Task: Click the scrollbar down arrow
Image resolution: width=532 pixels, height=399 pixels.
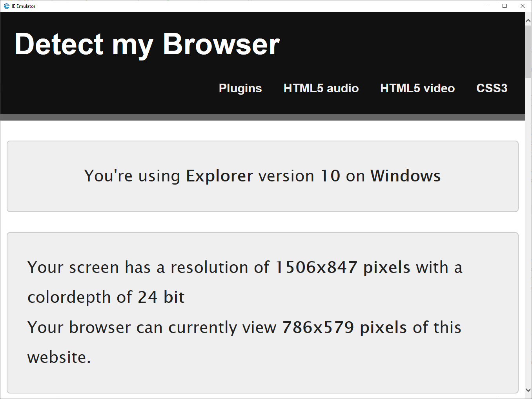Action: 528,390
